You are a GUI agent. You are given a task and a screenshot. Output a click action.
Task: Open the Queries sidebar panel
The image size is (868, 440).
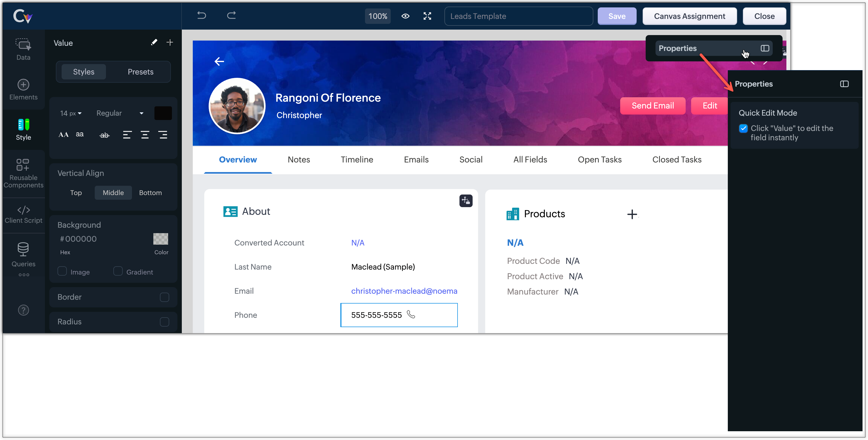click(x=23, y=255)
